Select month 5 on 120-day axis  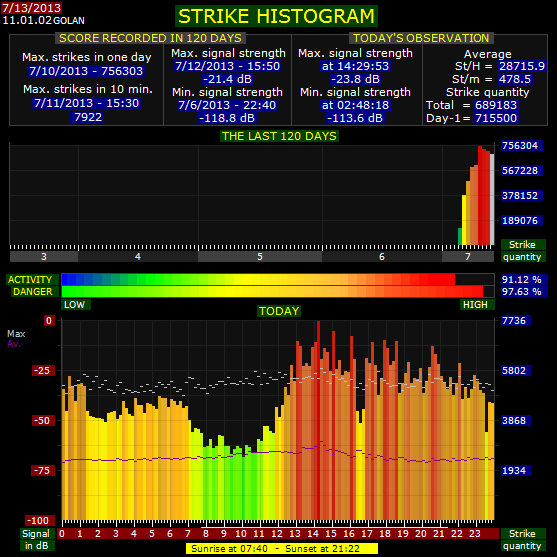(260, 256)
